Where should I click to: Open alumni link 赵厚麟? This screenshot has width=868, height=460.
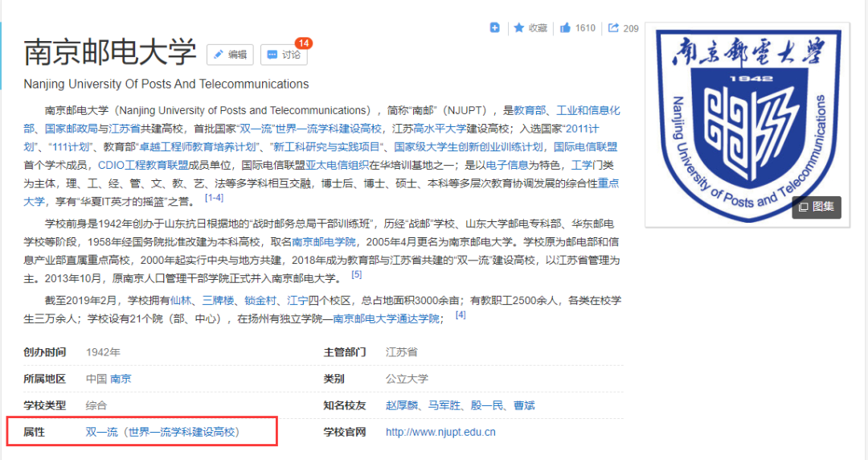(401, 405)
